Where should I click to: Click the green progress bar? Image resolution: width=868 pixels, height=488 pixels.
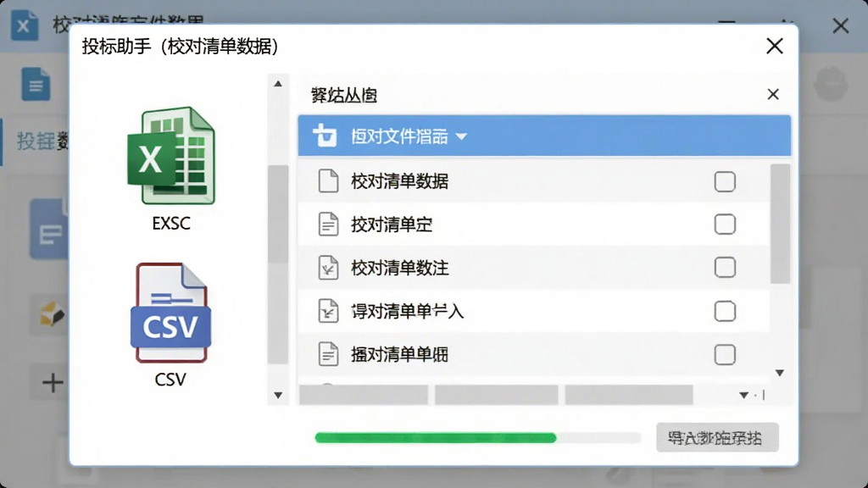435,438
